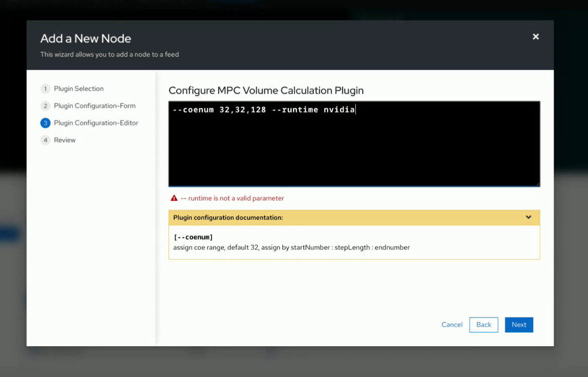Click step number 1 circle
The image size is (588, 377).
click(x=45, y=89)
